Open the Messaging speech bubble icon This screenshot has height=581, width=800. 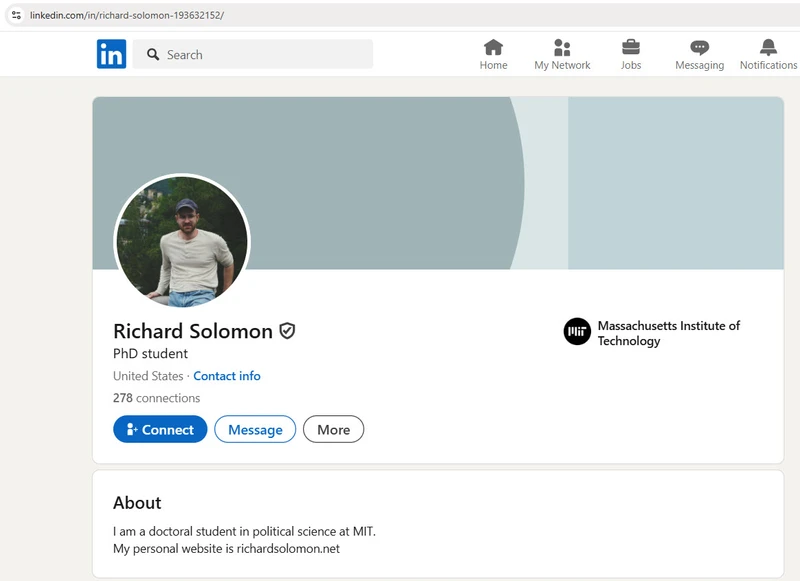point(699,48)
